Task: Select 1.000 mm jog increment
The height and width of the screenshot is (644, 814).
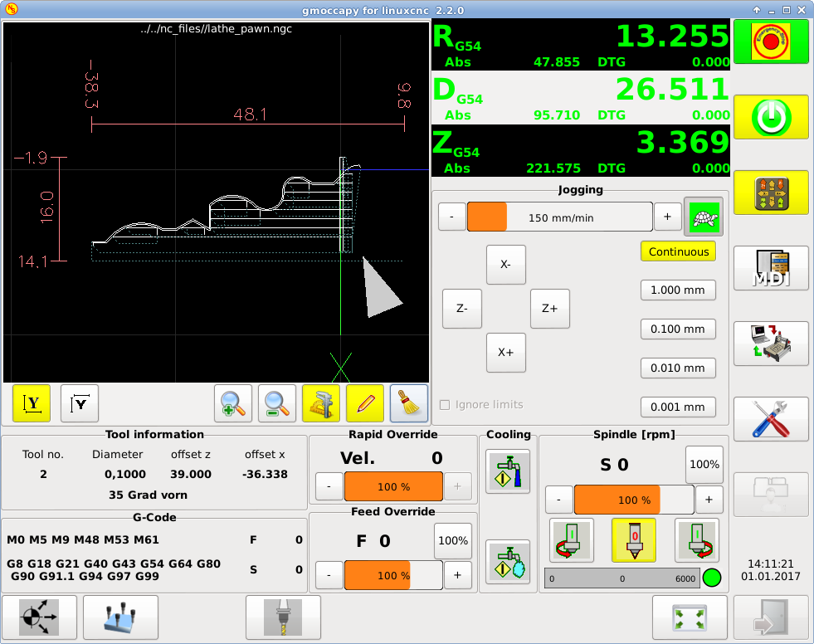Action: click(x=678, y=290)
